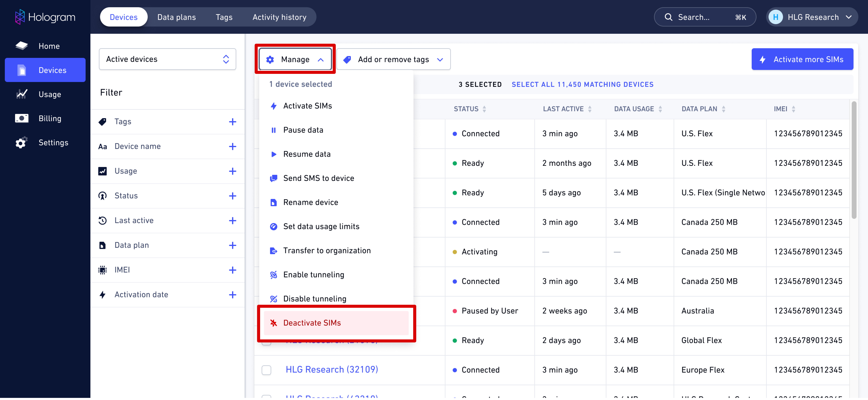This screenshot has height=400, width=868.
Task: Click the Hologram logo
Action: [x=45, y=17]
